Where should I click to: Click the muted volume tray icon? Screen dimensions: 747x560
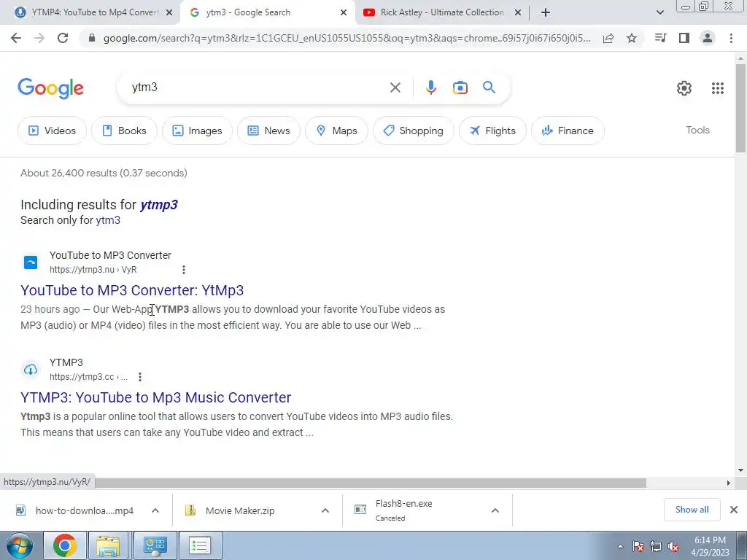[x=673, y=547]
